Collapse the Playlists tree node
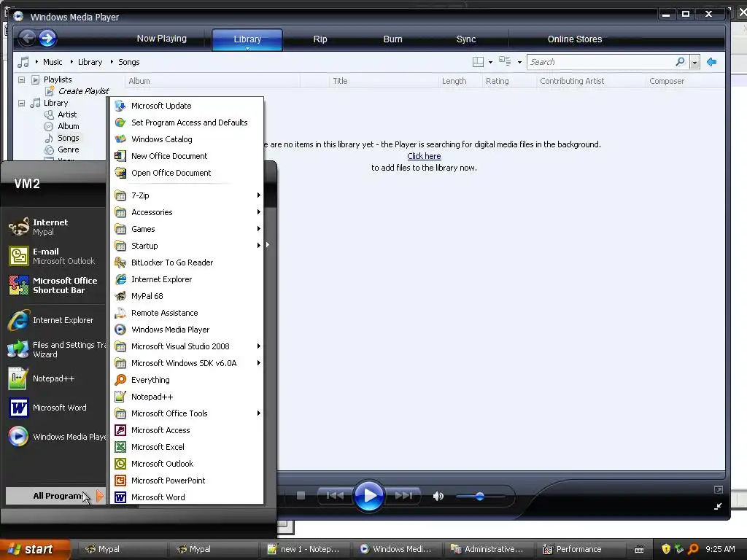This screenshot has height=560, width=747. (x=21, y=79)
